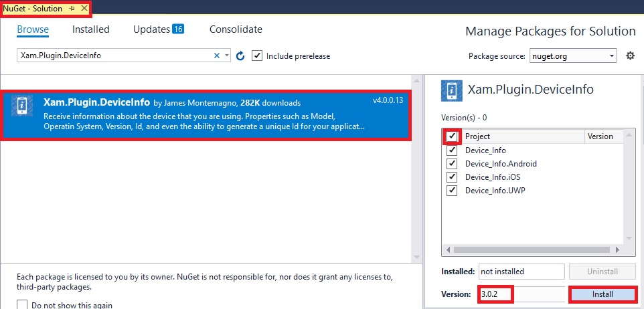Switch to the Installed tab
The height and width of the screenshot is (309, 644).
[x=91, y=29]
